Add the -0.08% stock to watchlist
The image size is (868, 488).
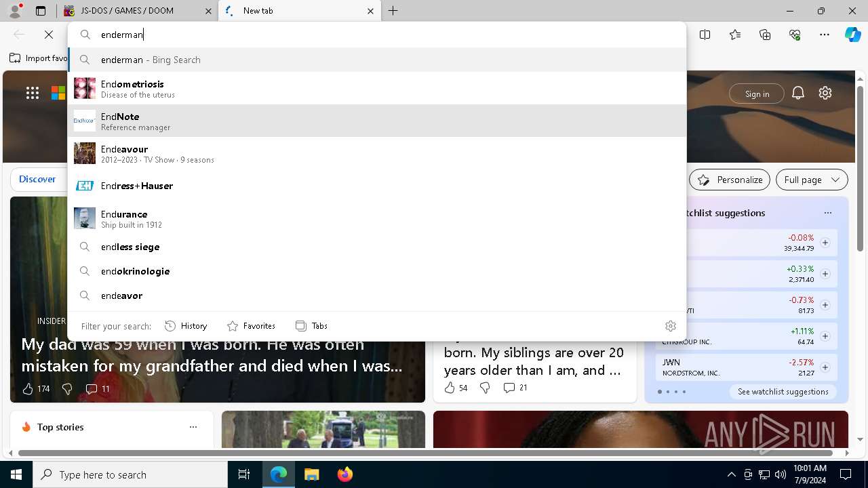pos(825,243)
